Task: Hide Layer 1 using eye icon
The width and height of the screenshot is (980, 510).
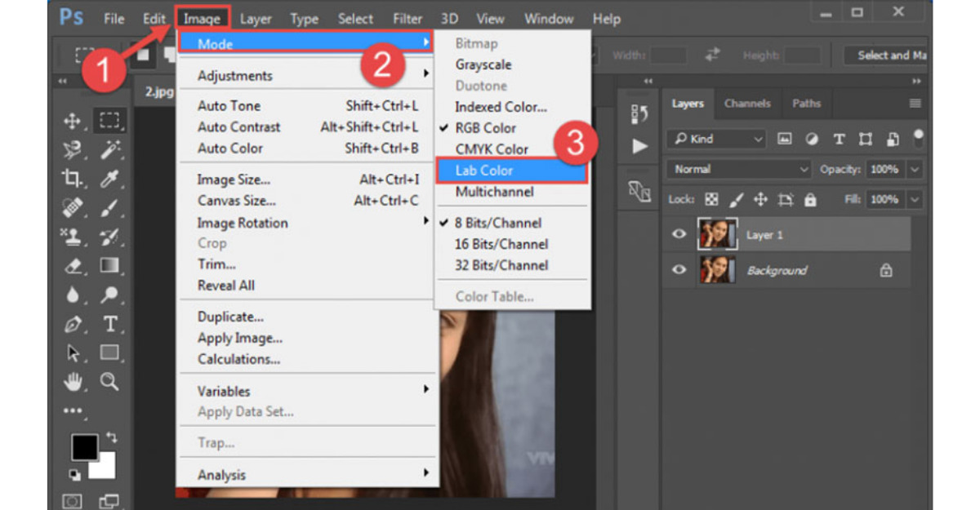Action: click(x=679, y=235)
